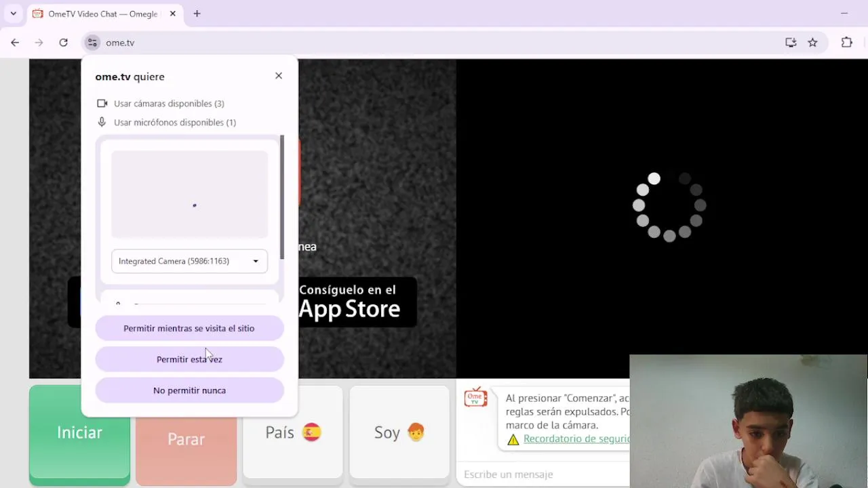
Task: Click the ome.tv address bar URL
Action: point(120,43)
